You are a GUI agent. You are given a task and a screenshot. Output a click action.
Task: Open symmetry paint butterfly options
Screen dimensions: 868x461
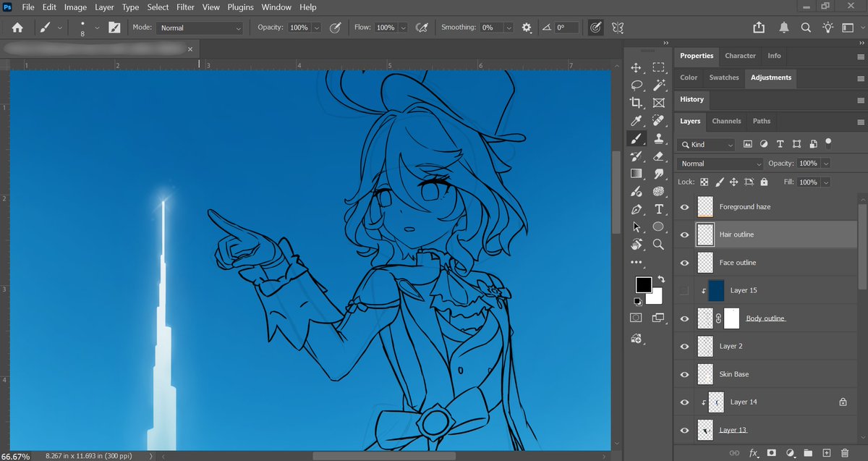(618, 28)
